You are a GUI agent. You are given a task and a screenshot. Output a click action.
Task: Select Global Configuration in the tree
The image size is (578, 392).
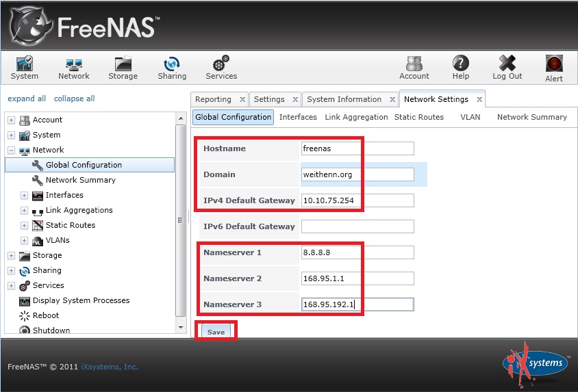tap(90, 165)
